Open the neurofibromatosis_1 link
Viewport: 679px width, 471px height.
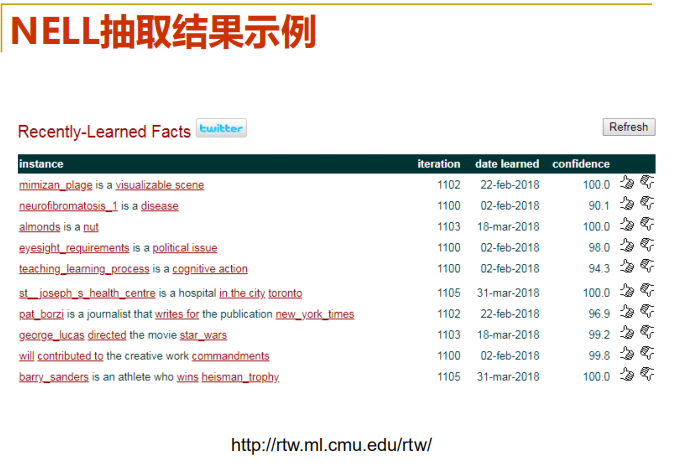point(68,206)
